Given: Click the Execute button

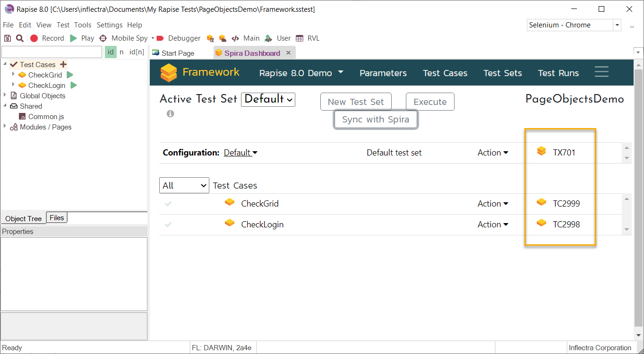Looking at the screenshot, I should [430, 102].
